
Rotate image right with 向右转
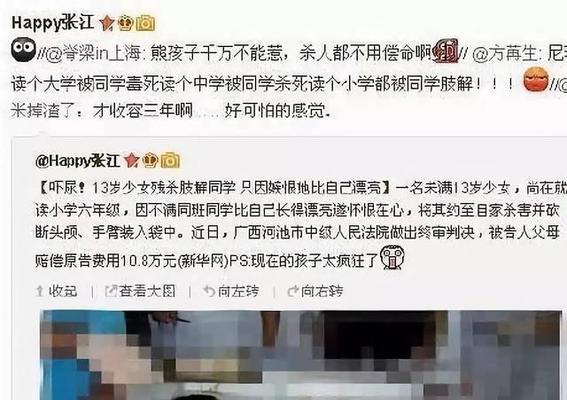(315, 291)
